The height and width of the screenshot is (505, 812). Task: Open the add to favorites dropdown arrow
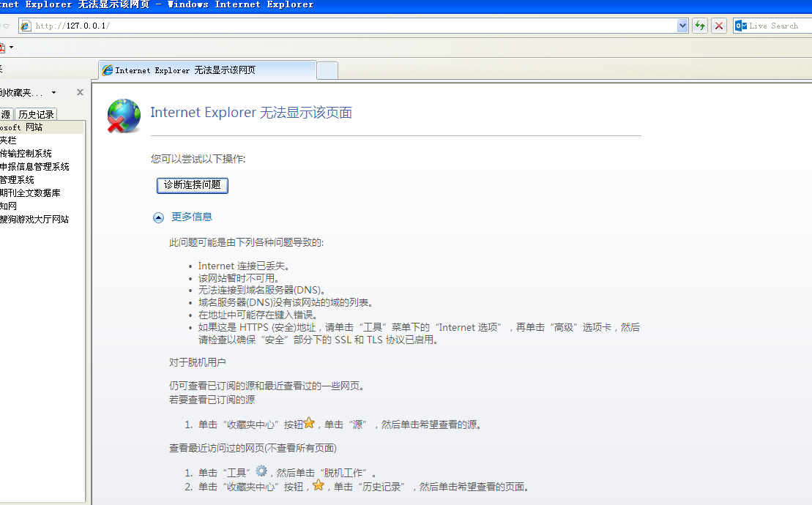click(53, 93)
